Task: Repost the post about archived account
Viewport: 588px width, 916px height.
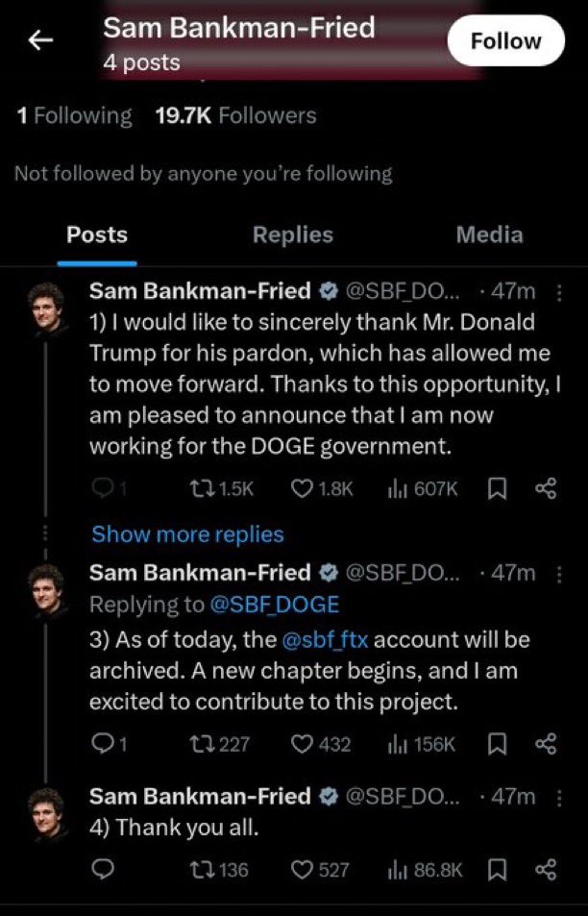Action: (x=194, y=744)
